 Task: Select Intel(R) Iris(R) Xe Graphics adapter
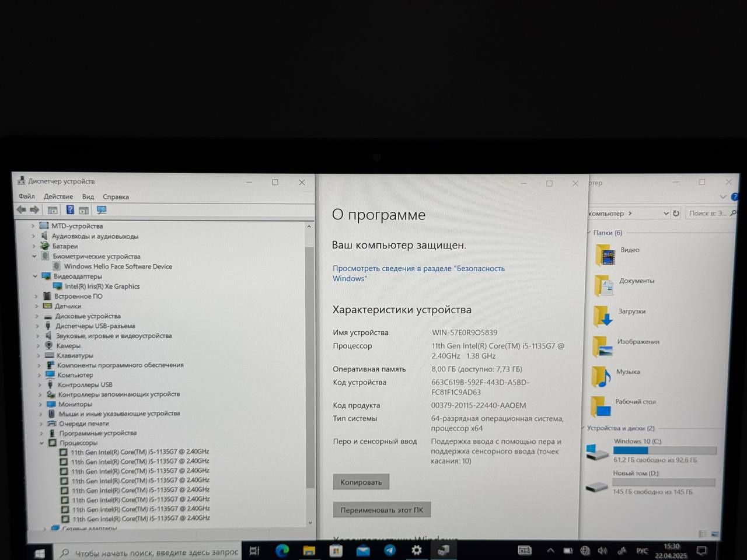(102, 286)
